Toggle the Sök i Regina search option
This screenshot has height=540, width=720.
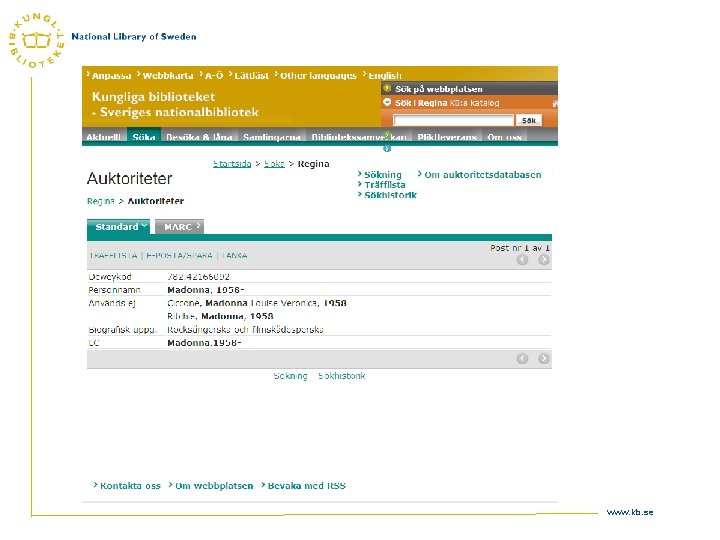[387, 102]
